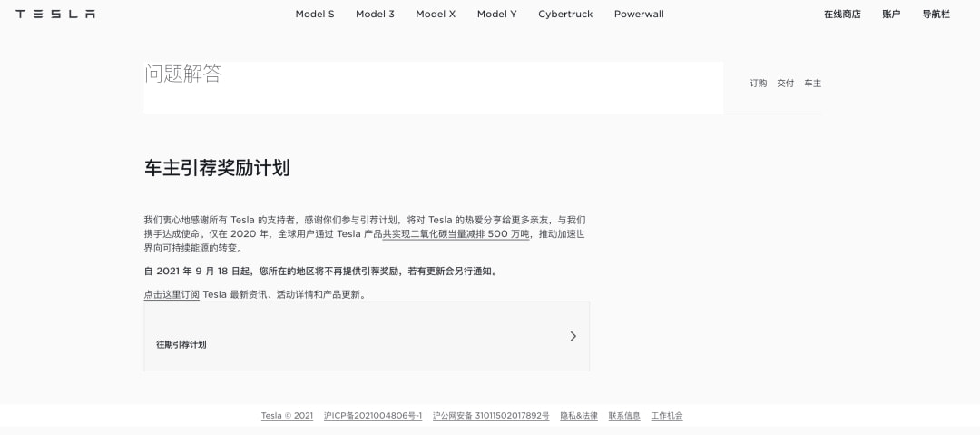980x435 pixels.
Task: Click the Tesla logo
Action: (55, 14)
